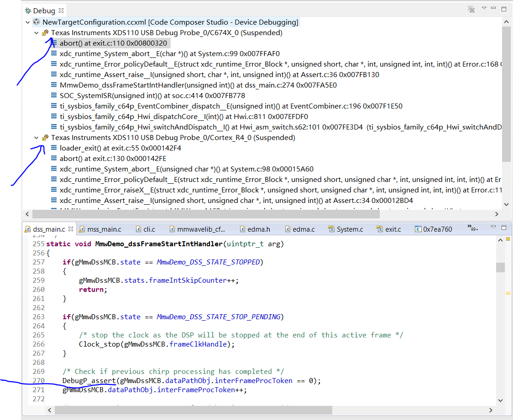This screenshot has width=513, height=420.
Task: Click the debug probe icon beside Cortex_R4_0
Action: (44, 137)
